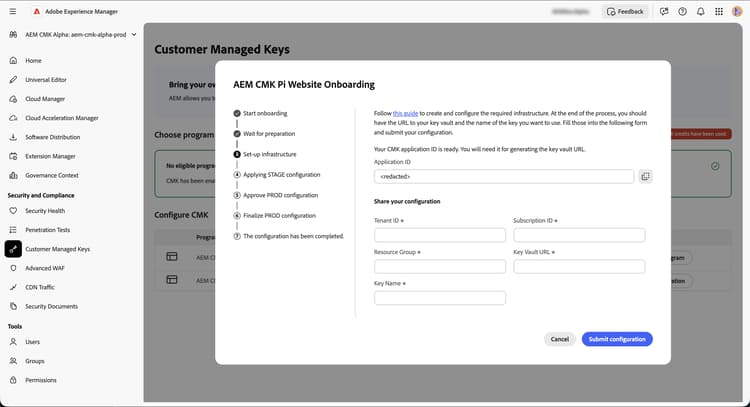
Task: Open the app switcher grid
Action: pyautogui.click(x=719, y=11)
